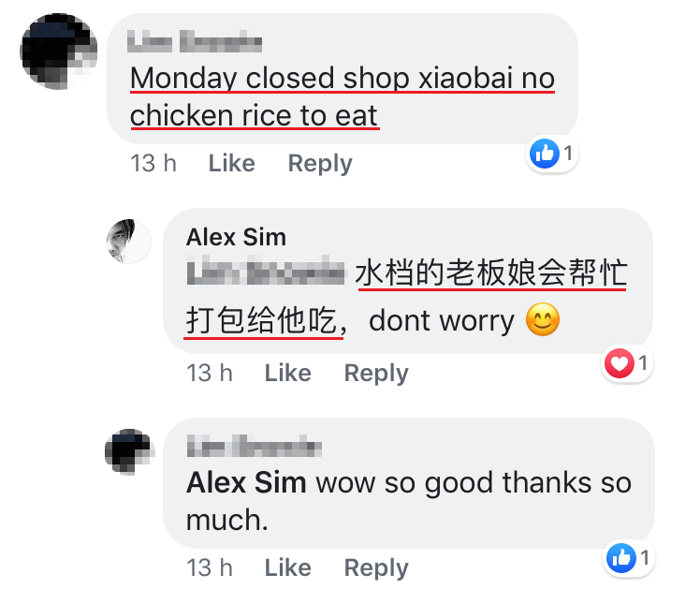The image size is (700, 589).
Task: Open the pixelated avatar of first commenter
Action: (x=58, y=52)
